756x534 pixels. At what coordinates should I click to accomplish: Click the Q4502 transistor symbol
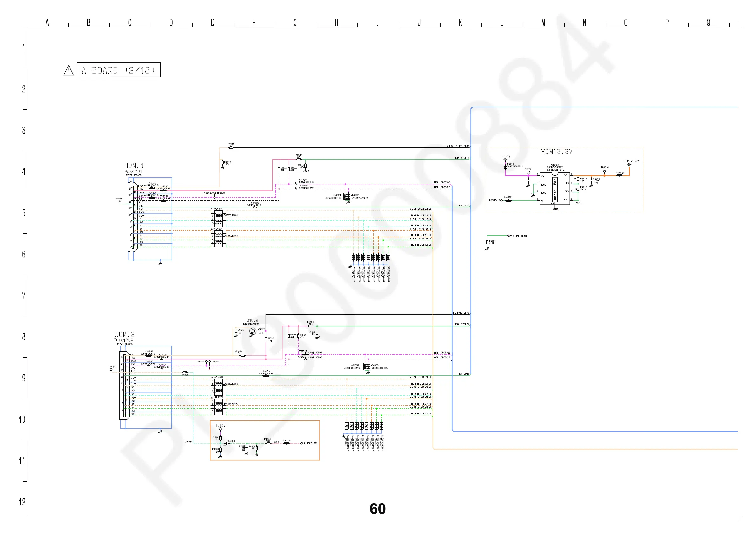pos(253,331)
